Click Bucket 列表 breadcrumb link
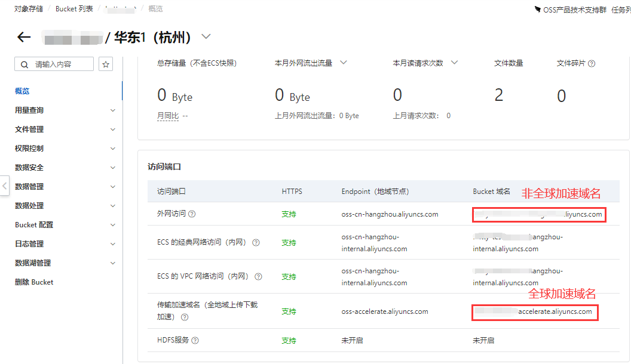This screenshot has height=364, width=631. (x=74, y=9)
